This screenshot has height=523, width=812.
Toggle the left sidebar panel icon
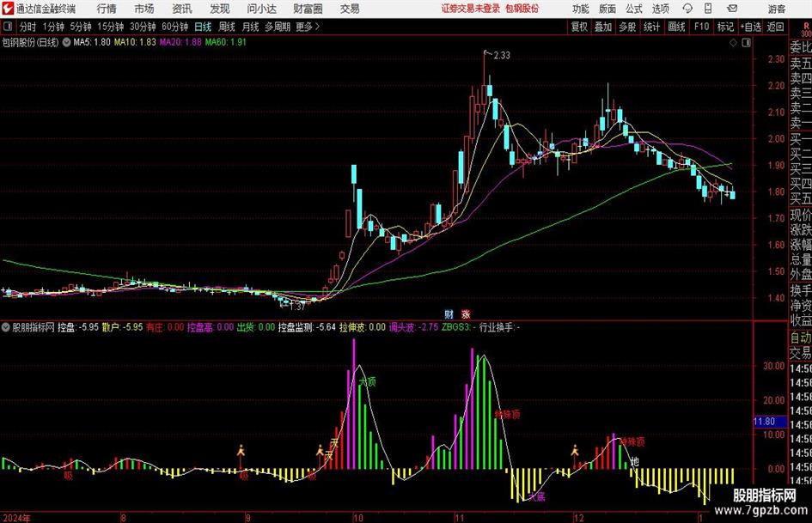[8, 27]
